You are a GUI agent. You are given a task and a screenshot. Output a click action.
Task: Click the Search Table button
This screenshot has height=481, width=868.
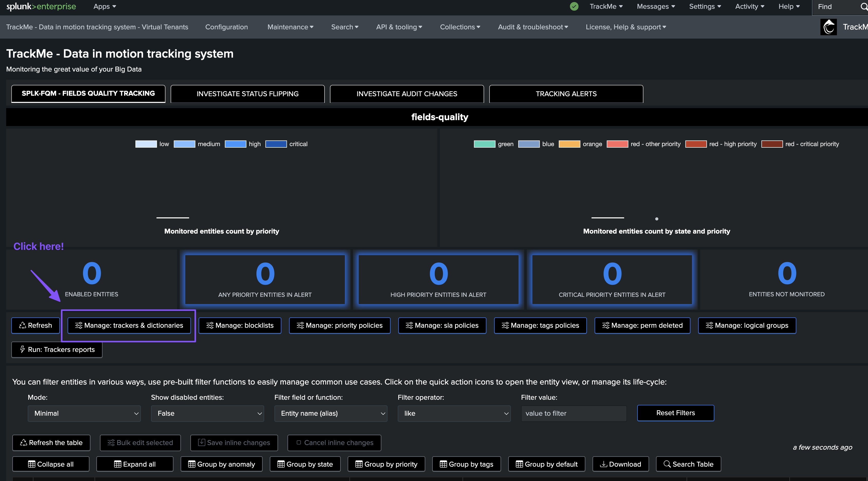[688, 464]
